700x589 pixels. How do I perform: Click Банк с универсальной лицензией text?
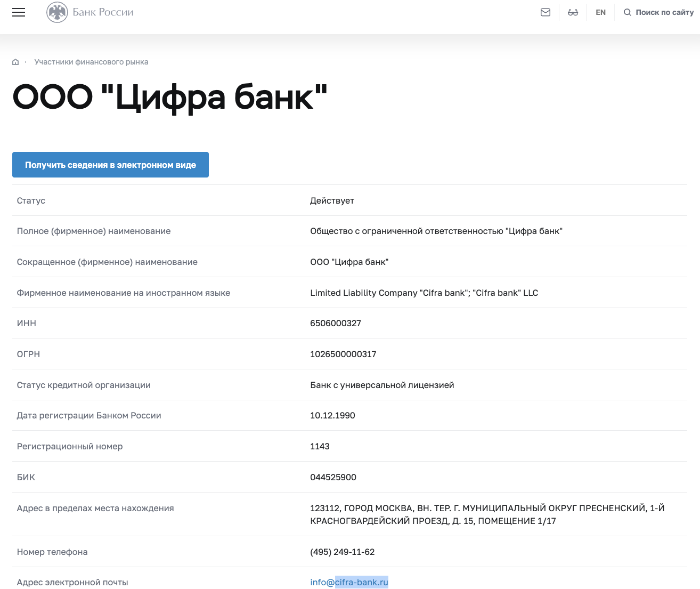382,385
